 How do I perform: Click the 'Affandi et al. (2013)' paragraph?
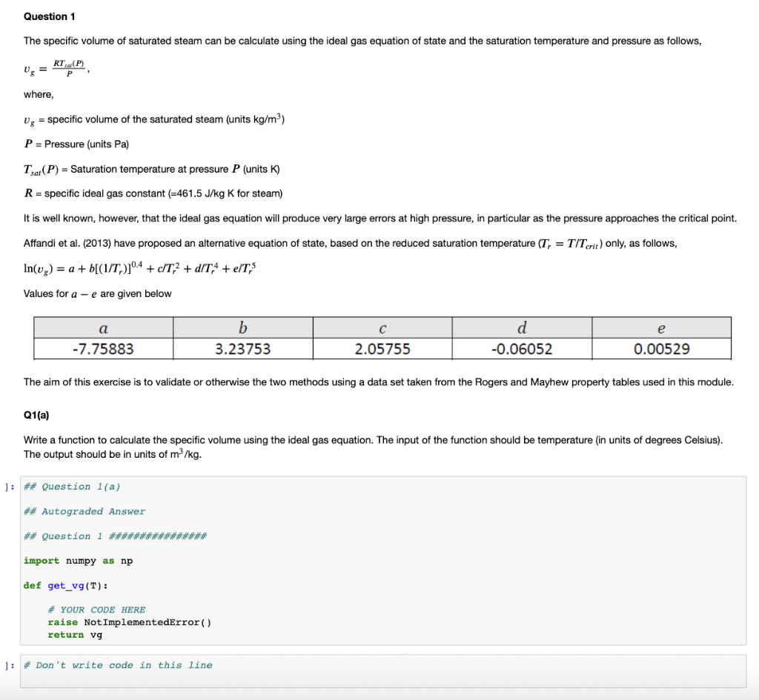pos(350,243)
